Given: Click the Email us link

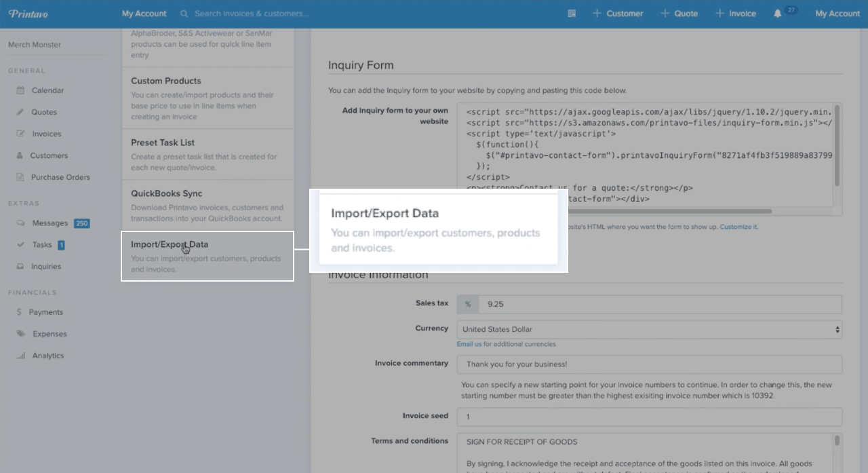Looking at the screenshot, I should (x=469, y=344).
